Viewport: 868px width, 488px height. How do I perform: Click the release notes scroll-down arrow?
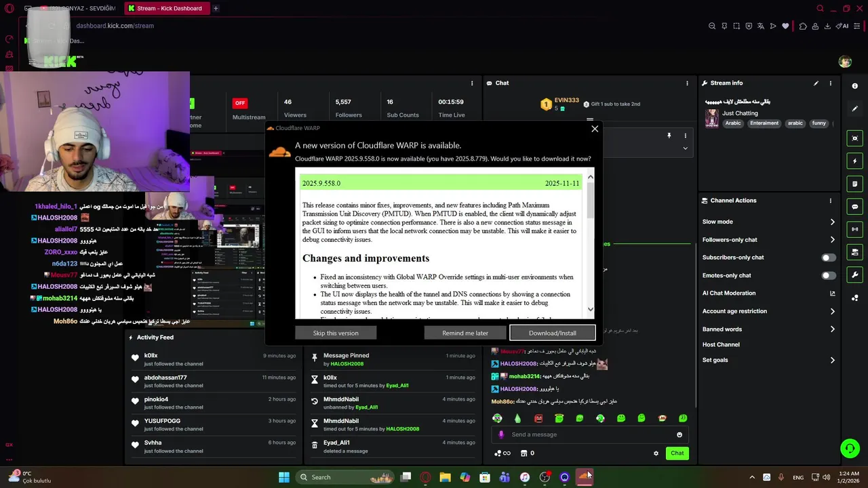[x=590, y=309]
